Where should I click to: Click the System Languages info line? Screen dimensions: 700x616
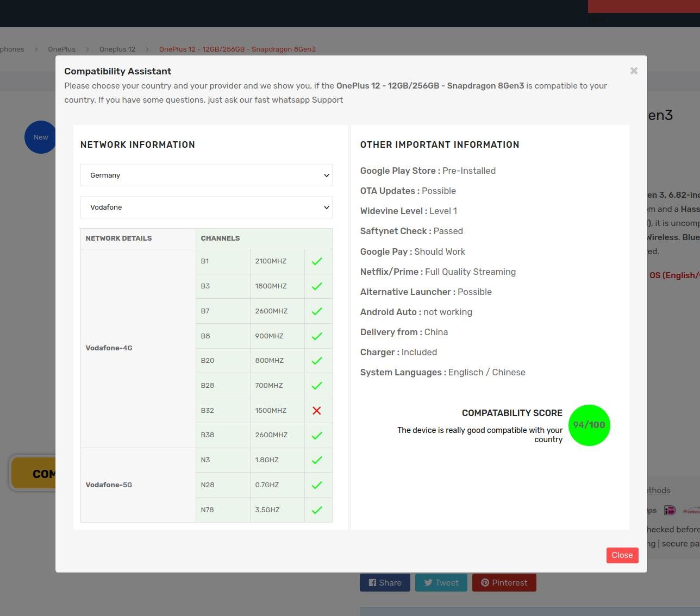pos(443,373)
